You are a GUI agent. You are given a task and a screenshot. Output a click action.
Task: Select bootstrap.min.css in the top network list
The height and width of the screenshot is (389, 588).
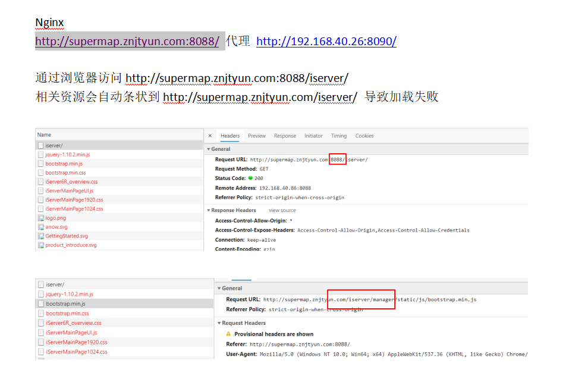coord(120,173)
